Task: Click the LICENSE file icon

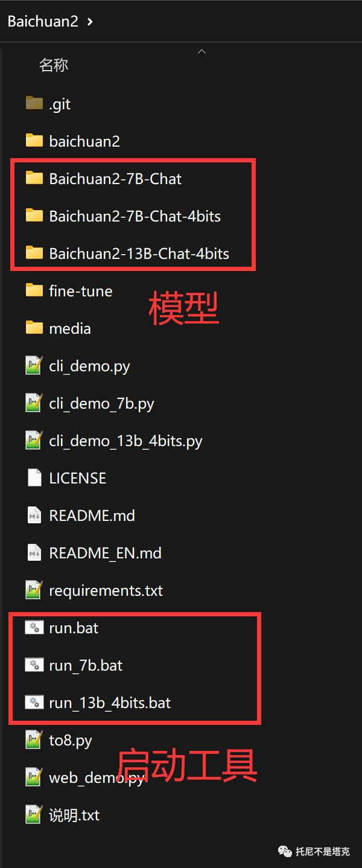Action: click(34, 477)
